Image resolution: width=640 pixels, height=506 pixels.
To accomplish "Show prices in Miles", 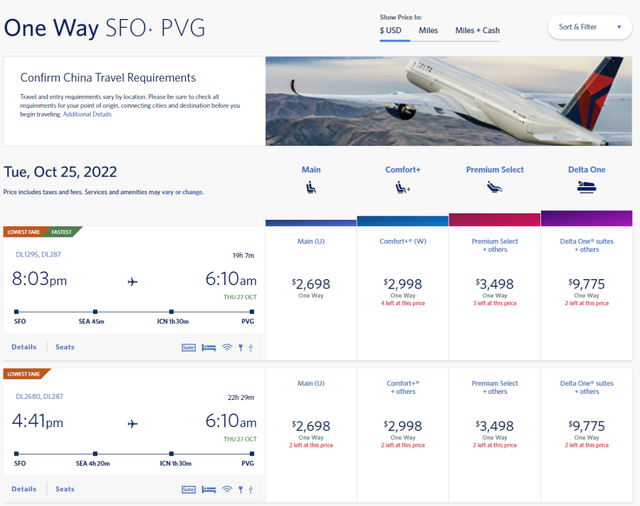I will click(428, 30).
